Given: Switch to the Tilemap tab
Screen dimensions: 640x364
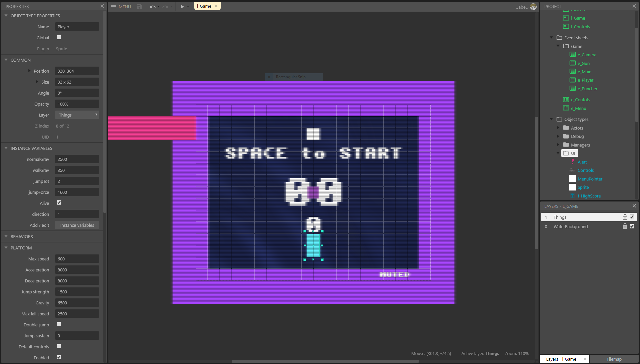Looking at the screenshot, I should click(x=614, y=359).
